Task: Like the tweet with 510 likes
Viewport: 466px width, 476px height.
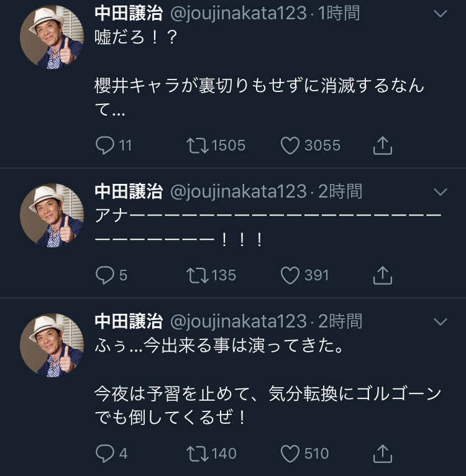Action: (290, 454)
